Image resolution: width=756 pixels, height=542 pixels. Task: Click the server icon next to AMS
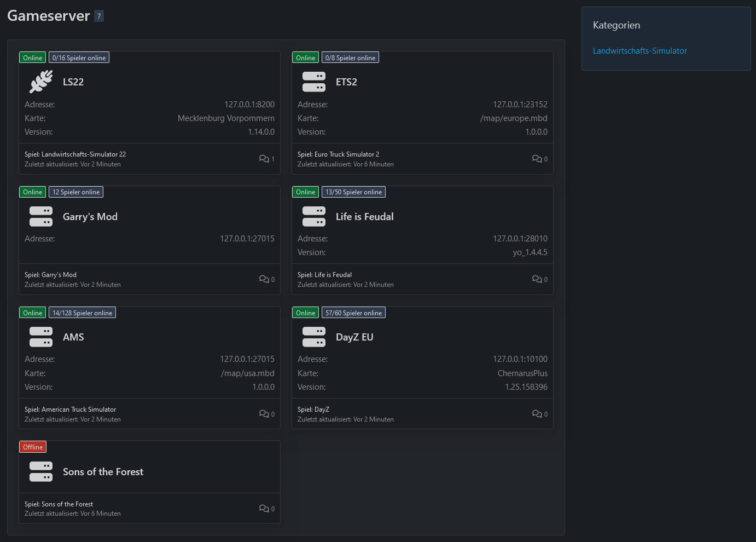pos(41,337)
